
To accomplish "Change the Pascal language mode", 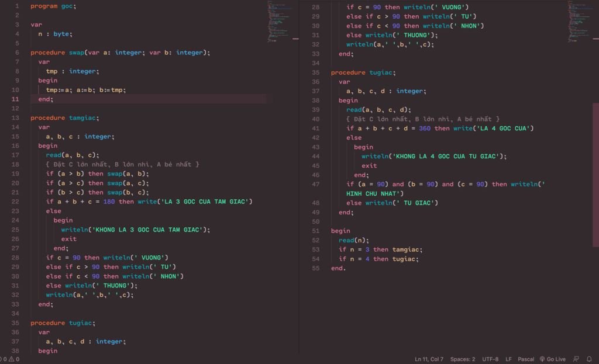I will pos(526,359).
